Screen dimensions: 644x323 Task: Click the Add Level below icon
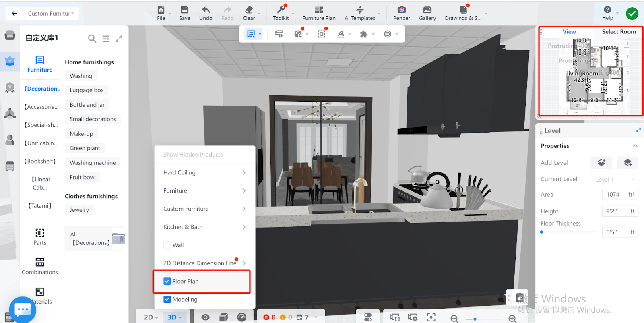(x=628, y=162)
